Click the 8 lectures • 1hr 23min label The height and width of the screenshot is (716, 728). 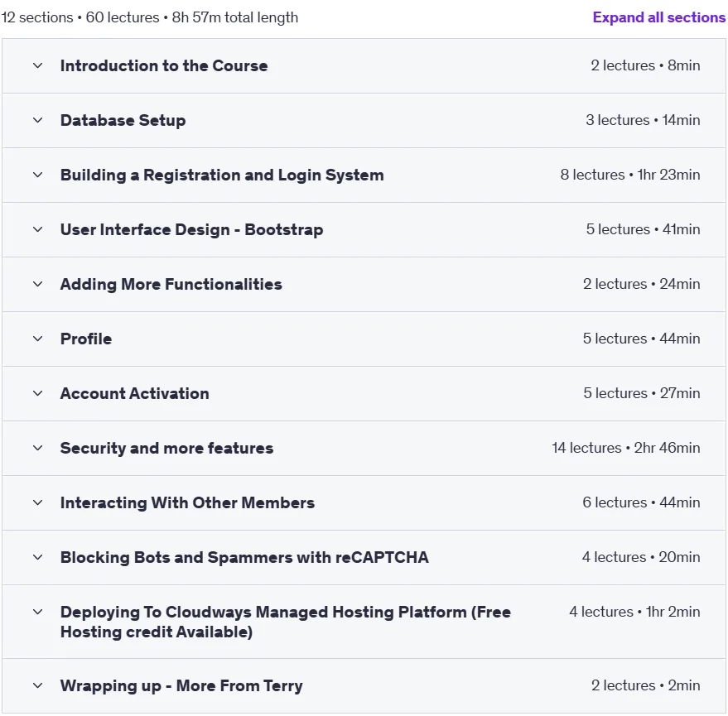[630, 175]
